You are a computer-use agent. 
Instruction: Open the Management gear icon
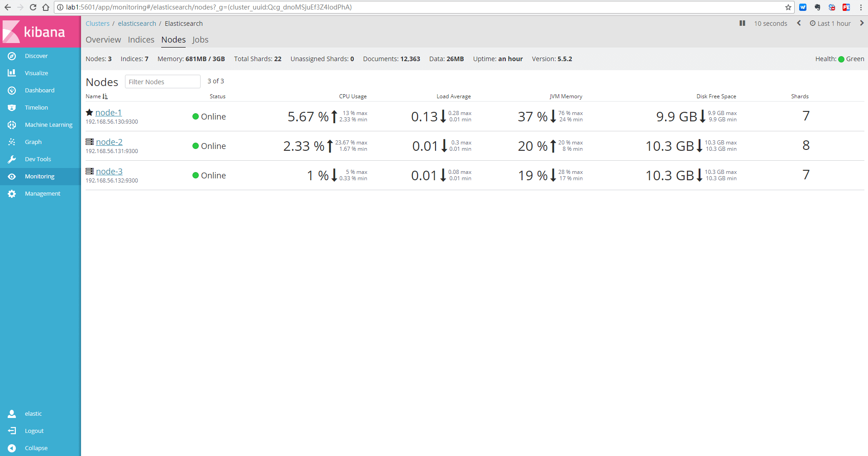tap(12, 194)
